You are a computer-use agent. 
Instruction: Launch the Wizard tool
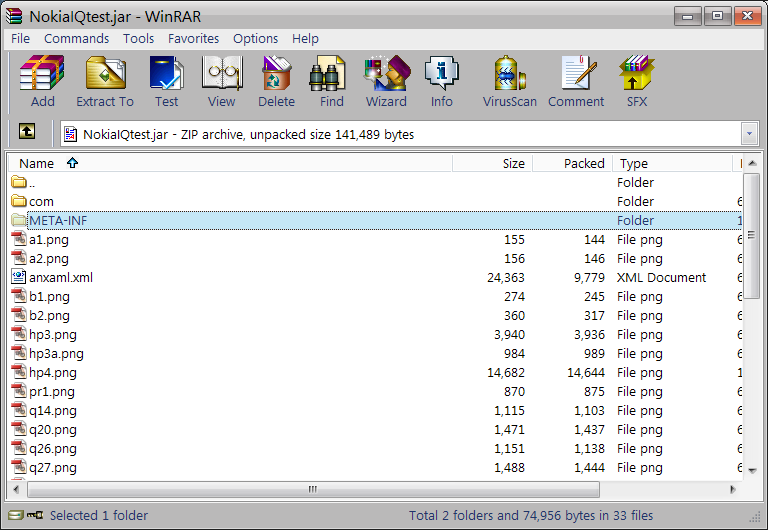pyautogui.click(x=387, y=72)
